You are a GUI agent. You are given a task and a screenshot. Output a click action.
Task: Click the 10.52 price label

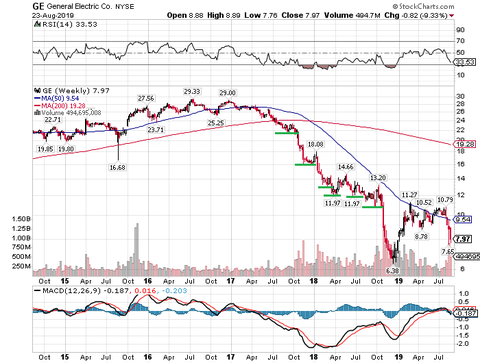[424, 202]
